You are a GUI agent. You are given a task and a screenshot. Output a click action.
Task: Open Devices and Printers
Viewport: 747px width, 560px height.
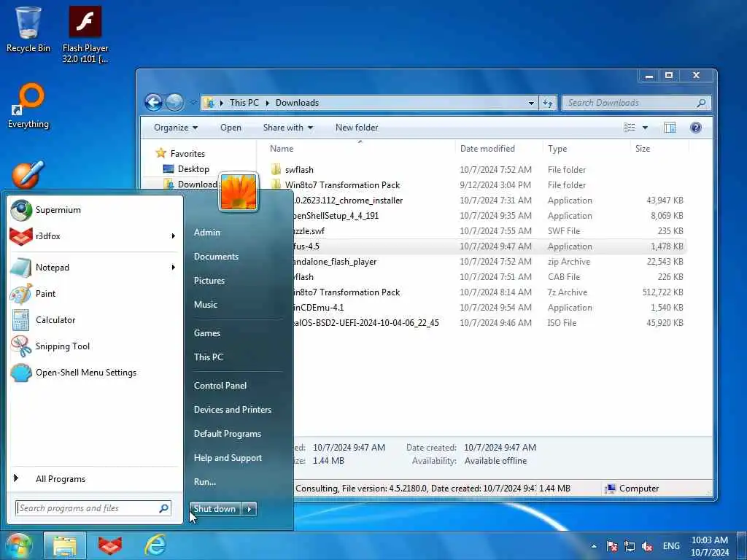click(233, 410)
